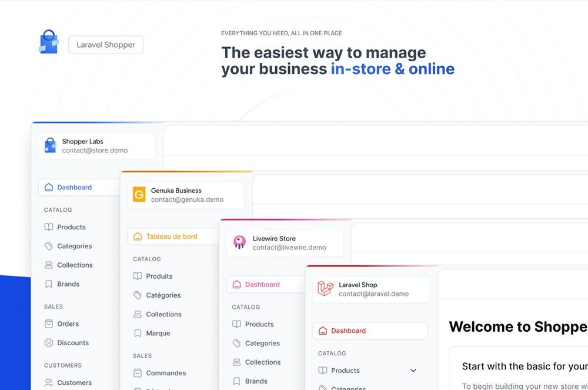588x390 pixels.
Task: Click the CATALOG heading in Laravel Shop sidebar
Action: (332, 354)
